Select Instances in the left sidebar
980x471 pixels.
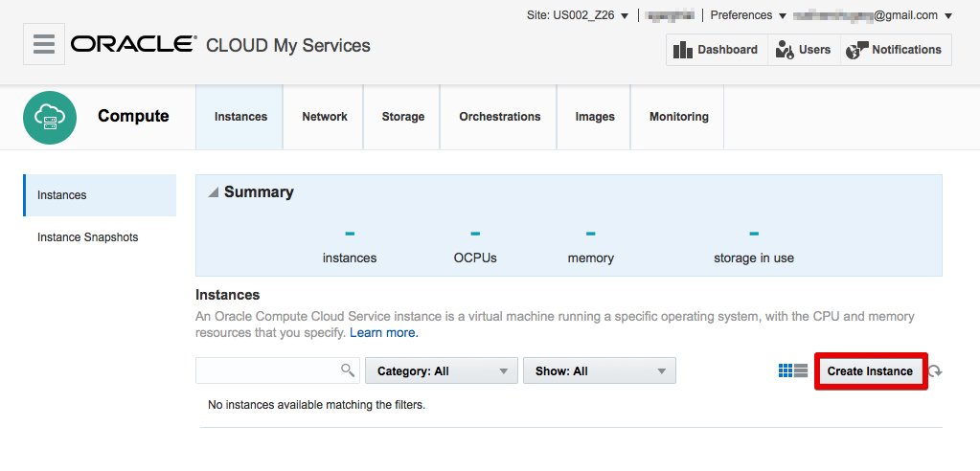[100, 195]
